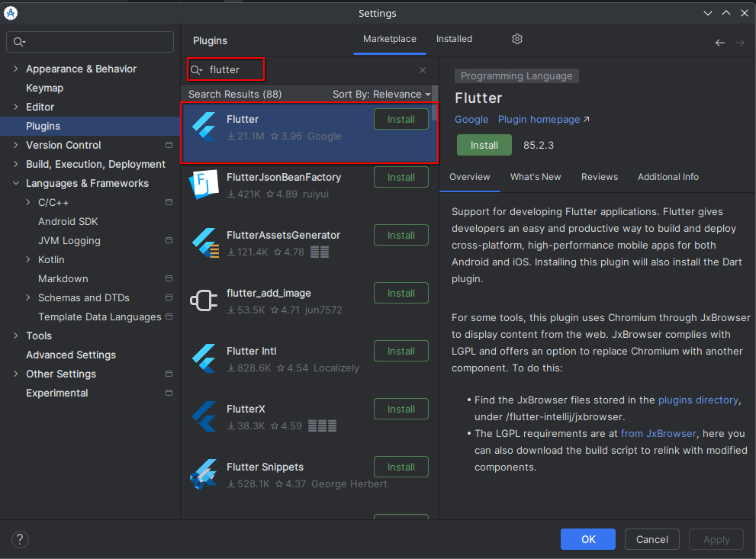Click the Version Control project-level settings icon
Screen dimensions: 756x559
coord(169,145)
